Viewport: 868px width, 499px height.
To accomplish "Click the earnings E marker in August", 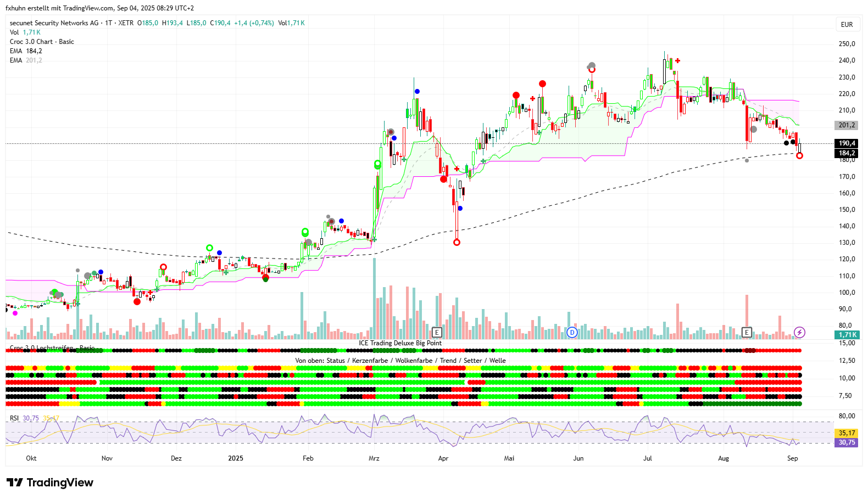I will point(747,332).
